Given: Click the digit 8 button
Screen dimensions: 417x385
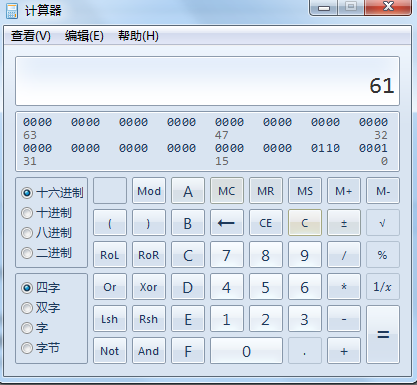Looking at the screenshot, I should click(266, 255).
